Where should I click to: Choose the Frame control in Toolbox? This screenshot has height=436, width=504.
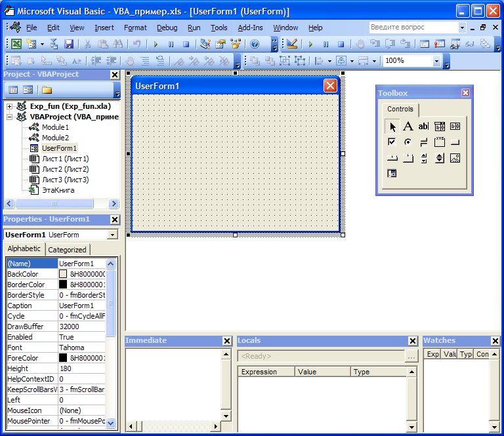(x=440, y=142)
